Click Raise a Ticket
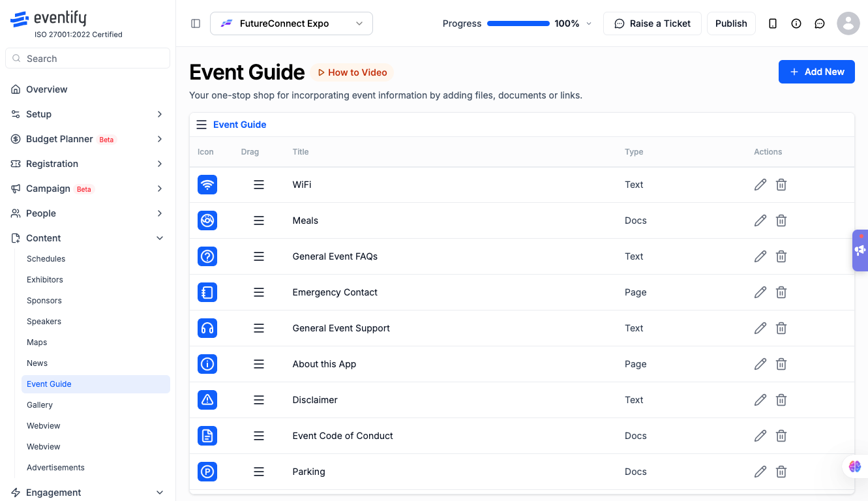This screenshot has height=501, width=868. pos(652,23)
